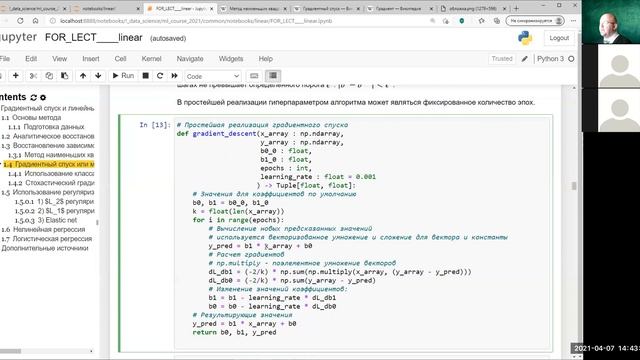Interrupt the kernel with the stop icon
The width and height of the screenshot is (640, 360).
point(145,76)
